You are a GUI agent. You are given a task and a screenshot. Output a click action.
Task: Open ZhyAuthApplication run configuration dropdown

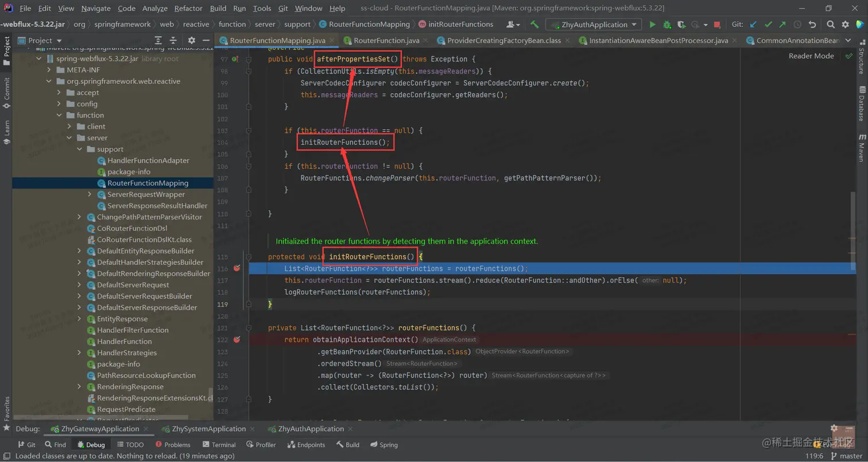coord(594,25)
